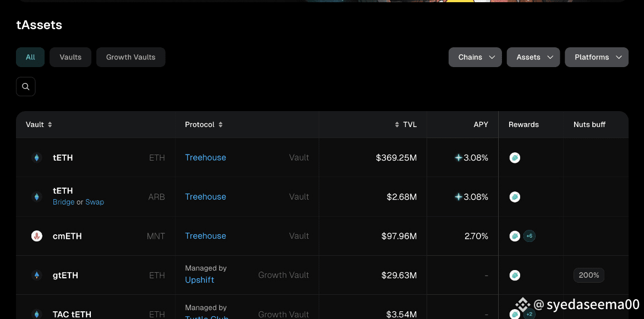Click the gtETH token icon
This screenshot has width=644, height=319.
click(37, 275)
